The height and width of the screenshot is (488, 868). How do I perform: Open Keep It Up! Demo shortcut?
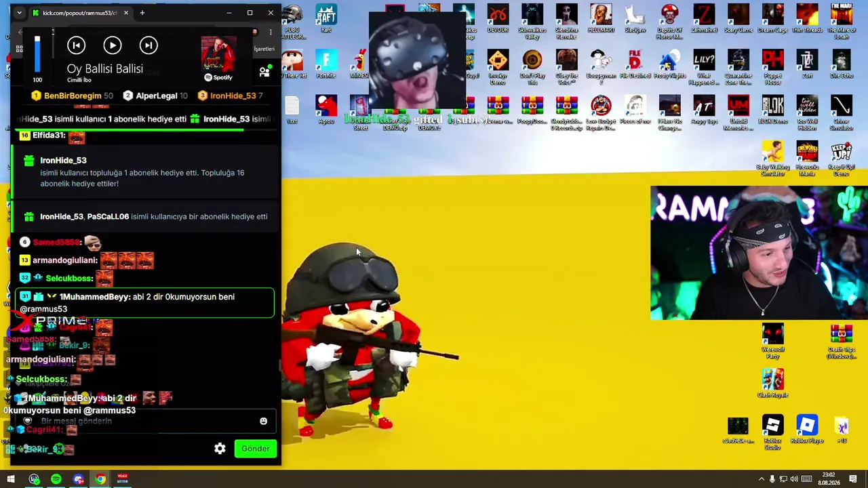[842, 159]
